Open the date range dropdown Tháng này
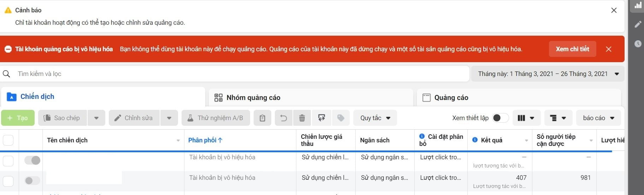The width and height of the screenshot is (644, 195). tap(548, 74)
